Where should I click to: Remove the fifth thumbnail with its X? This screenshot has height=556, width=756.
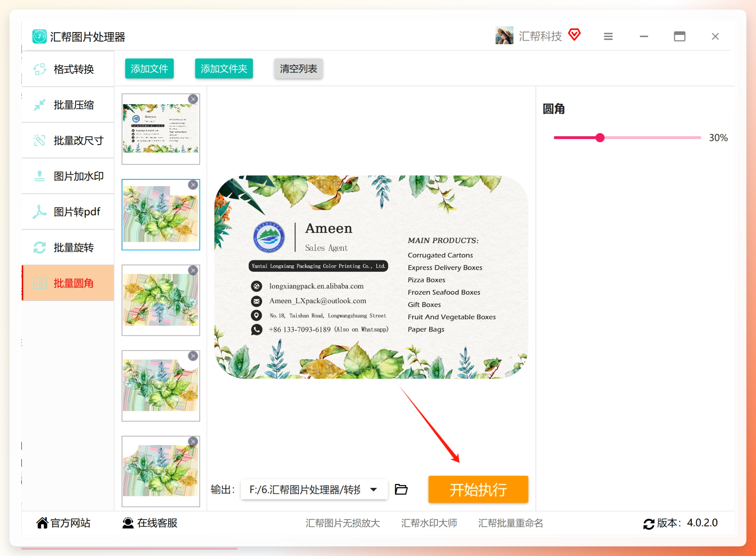(193, 442)
